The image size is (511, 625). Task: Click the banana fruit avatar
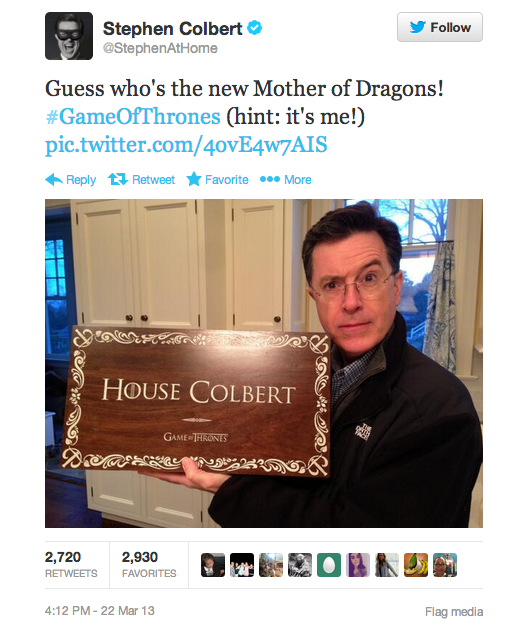pyautogui.click(x=416, y=565)
